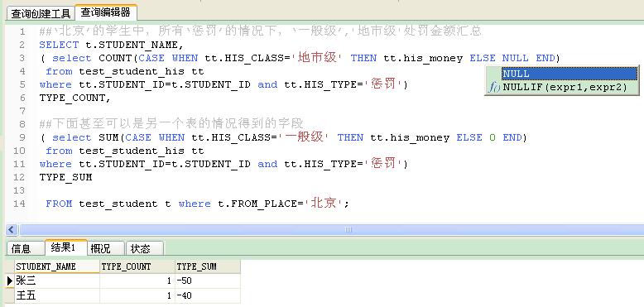Select the 王五 cell in results
This screenshot has height=307, width=644.
click(57, 295)
